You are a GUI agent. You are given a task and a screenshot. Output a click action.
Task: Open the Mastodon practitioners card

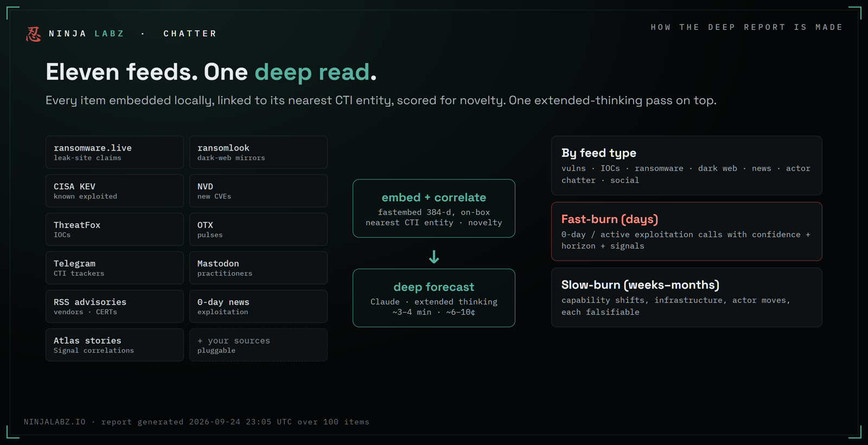tap(258, 268)
